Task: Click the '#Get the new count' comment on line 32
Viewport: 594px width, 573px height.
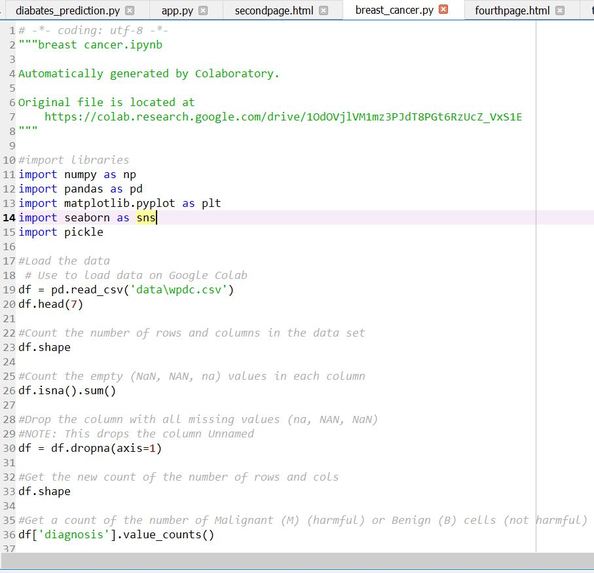Action: (x=178, y=477)
